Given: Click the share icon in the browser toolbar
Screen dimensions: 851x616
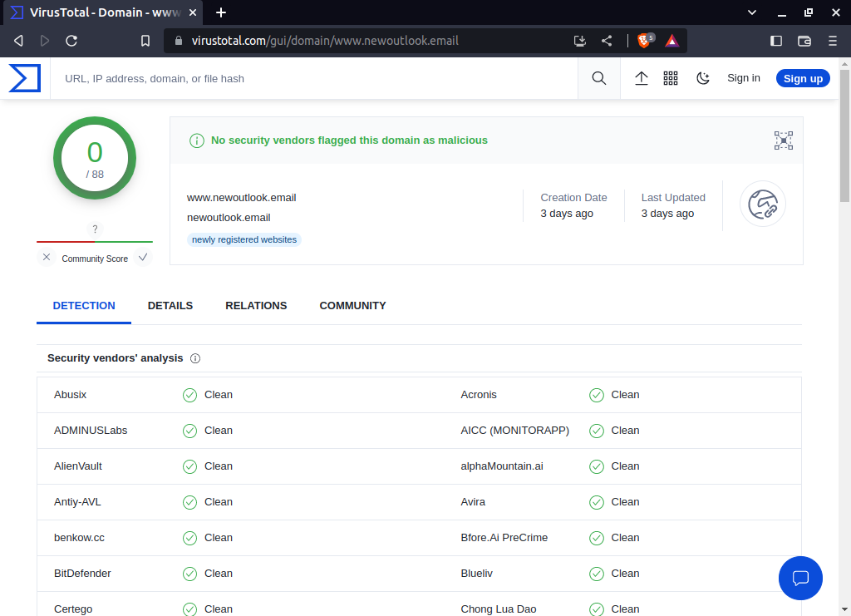Looking at the screenshot, I should 606,40.
